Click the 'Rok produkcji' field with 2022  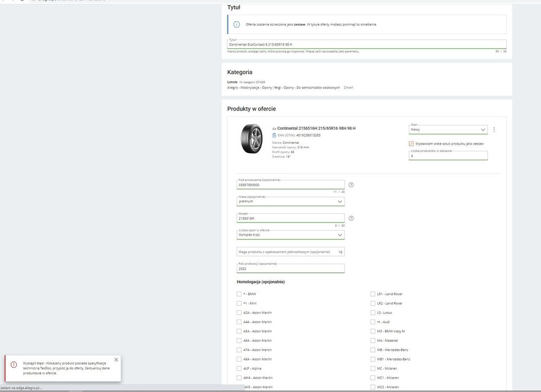point(290,269)
